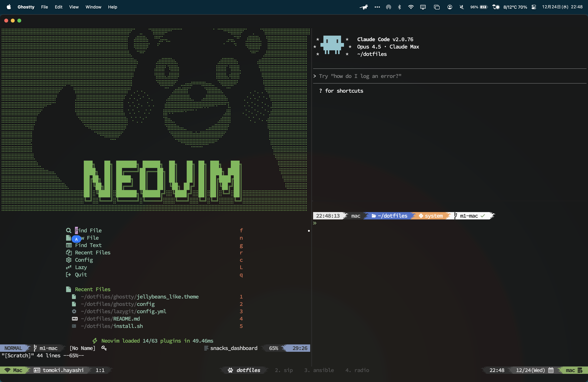Image resolution: width=588 pixels, height=382 pixels.
Task: Click the Config gear icon in dashboard
Action: 68,260
